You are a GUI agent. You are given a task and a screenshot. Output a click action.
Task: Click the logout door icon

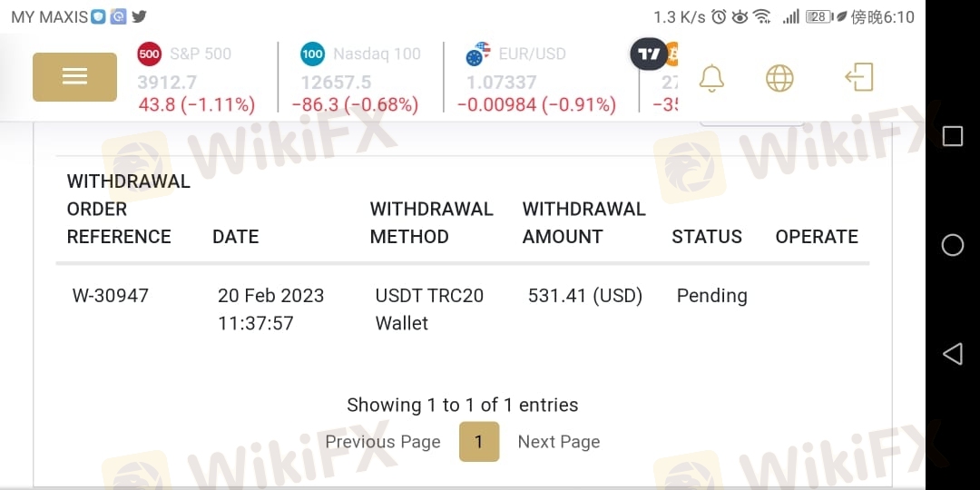tap(858, 77)
